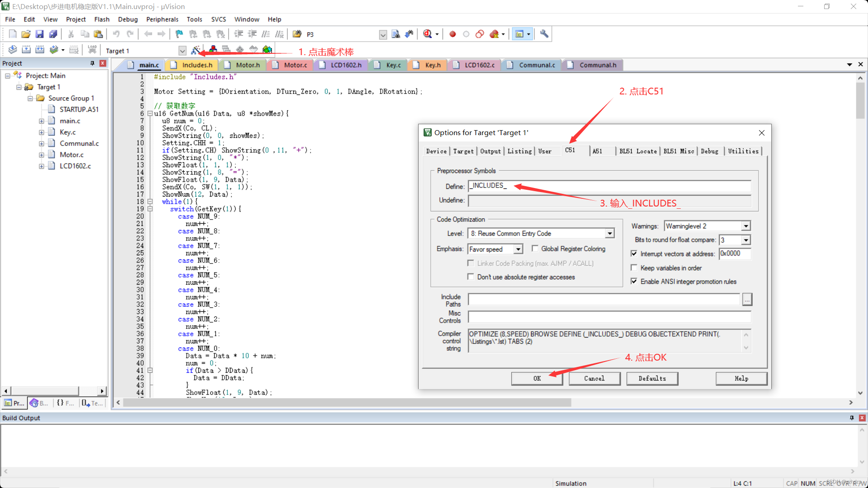Indent selected lines icon
Image resolution: width=868 pixels, height=488 pixels.
coord(239,34)
